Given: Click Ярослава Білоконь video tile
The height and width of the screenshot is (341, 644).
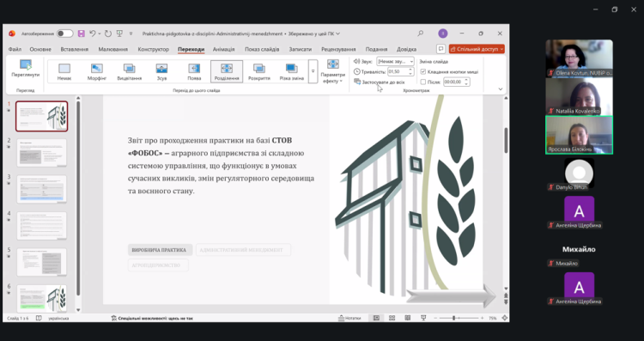Looking at the screenshot, I should [579, 135].
